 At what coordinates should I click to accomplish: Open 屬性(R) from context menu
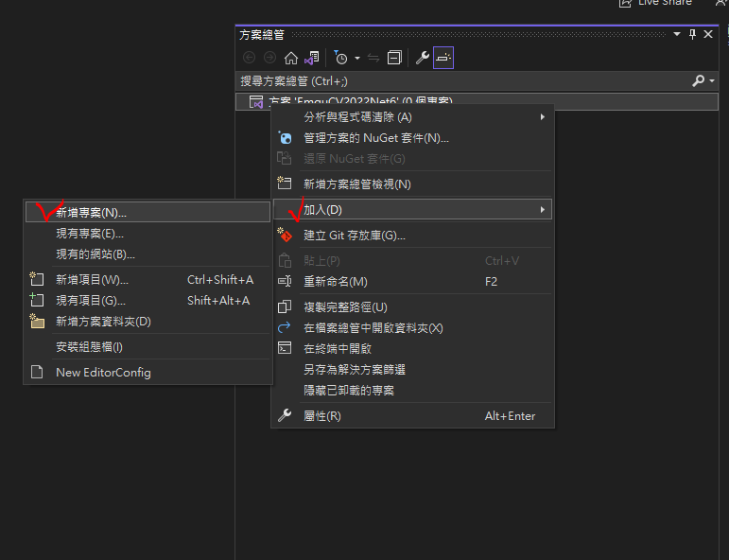pos(413,416)
